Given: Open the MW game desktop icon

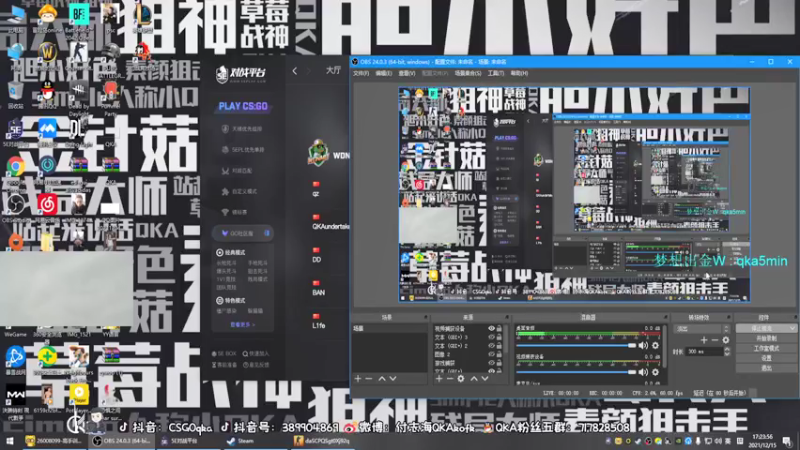Looking at the screenshot, I should (x=15, y=394).
